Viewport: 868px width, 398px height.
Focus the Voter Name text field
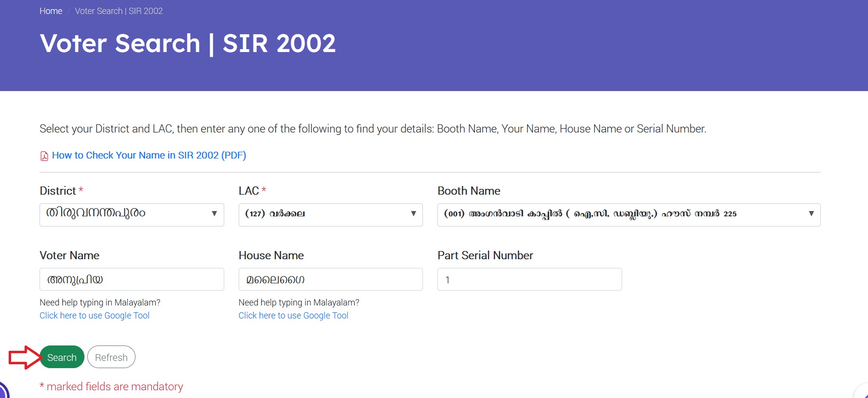point(132,279)
